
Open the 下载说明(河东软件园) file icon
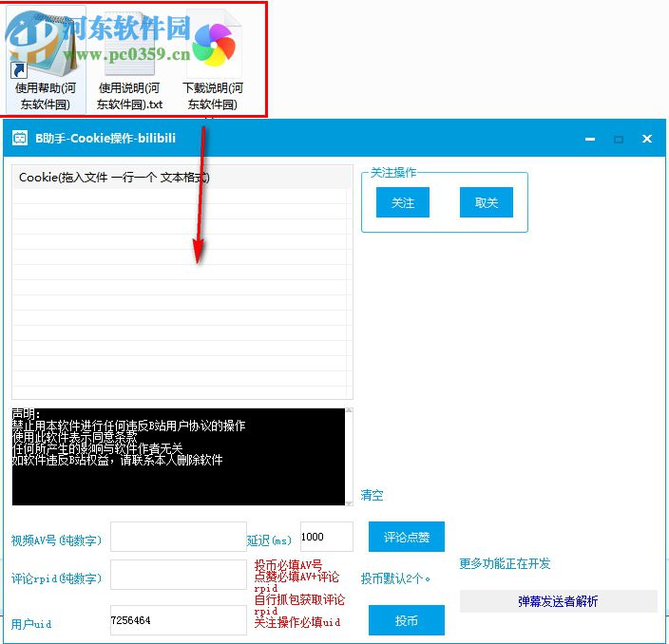(213, 60)
